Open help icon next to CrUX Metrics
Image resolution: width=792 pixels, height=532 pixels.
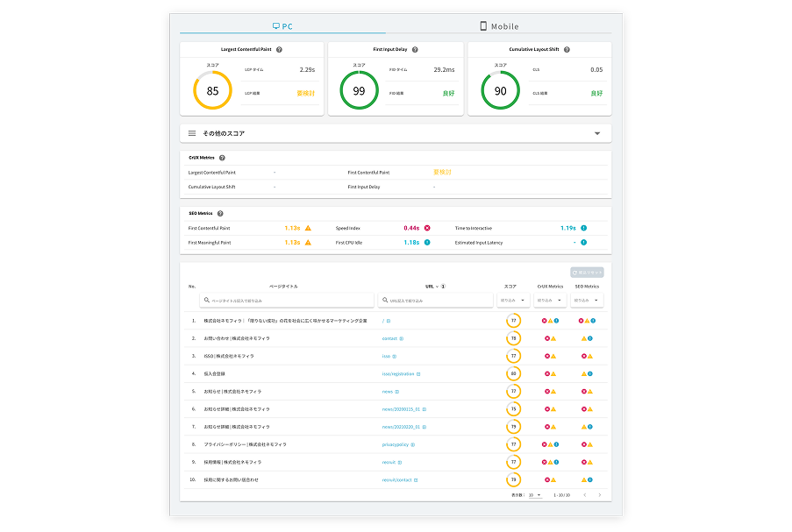click(222, 158)
